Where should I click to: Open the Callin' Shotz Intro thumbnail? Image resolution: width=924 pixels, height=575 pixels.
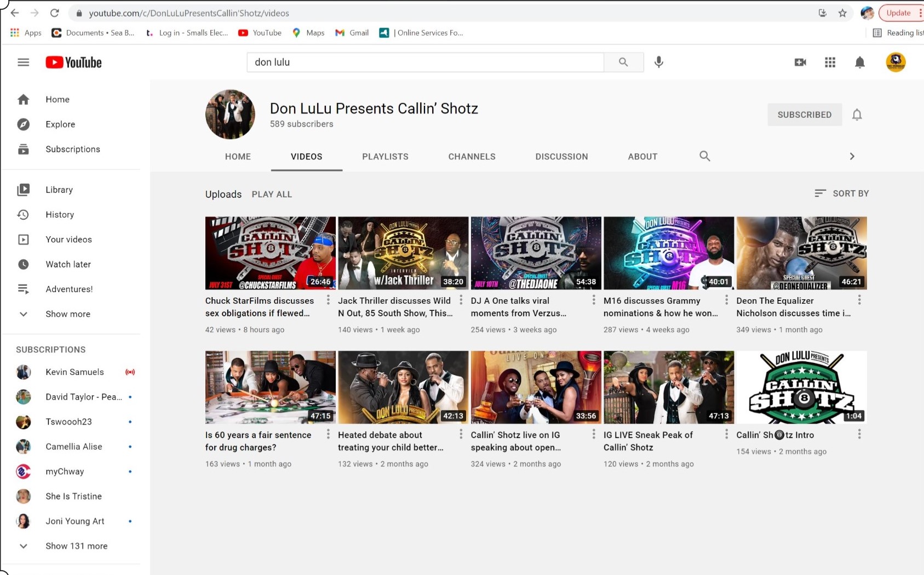pyautogui.click(x=802, y=388)
